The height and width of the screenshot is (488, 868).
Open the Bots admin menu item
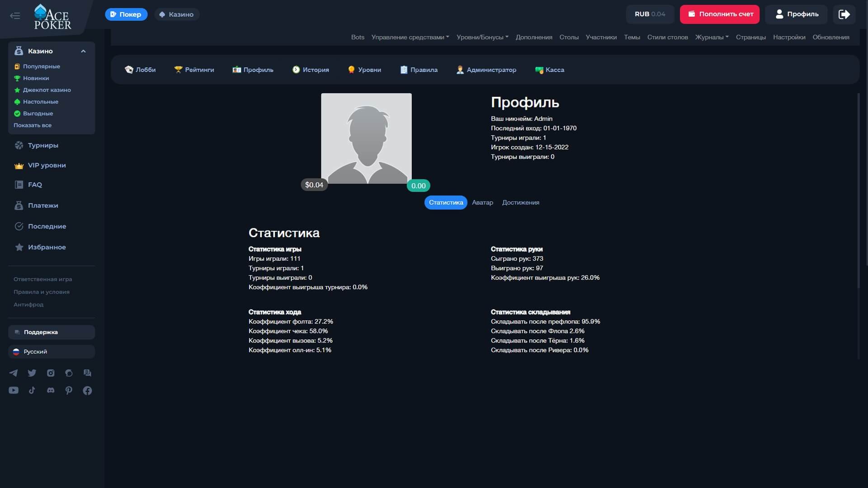point(358,37)
